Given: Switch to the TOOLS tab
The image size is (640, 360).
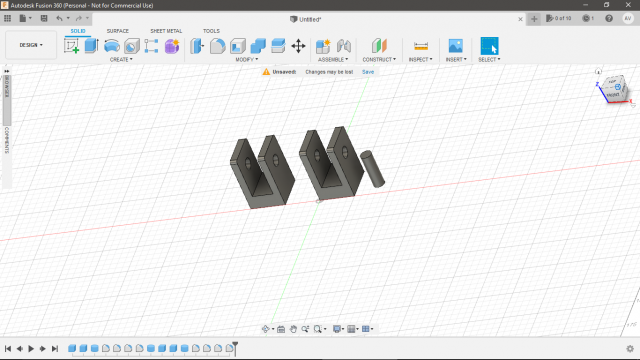Looking at the screenshot, I should [211, 31].
